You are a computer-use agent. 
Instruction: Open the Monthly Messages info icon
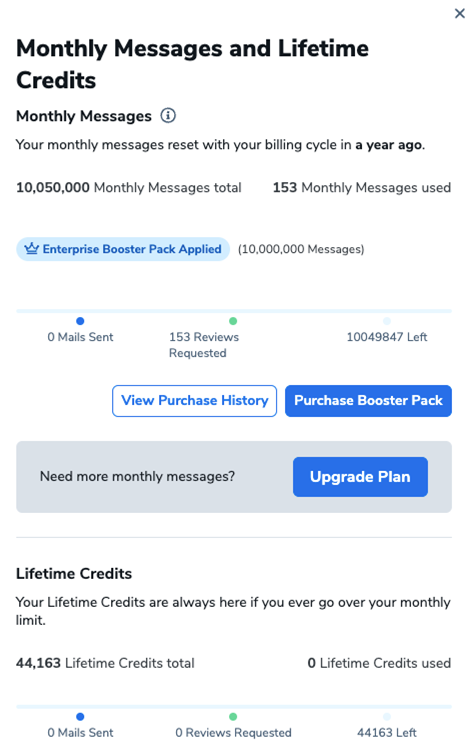coord(168,115)
